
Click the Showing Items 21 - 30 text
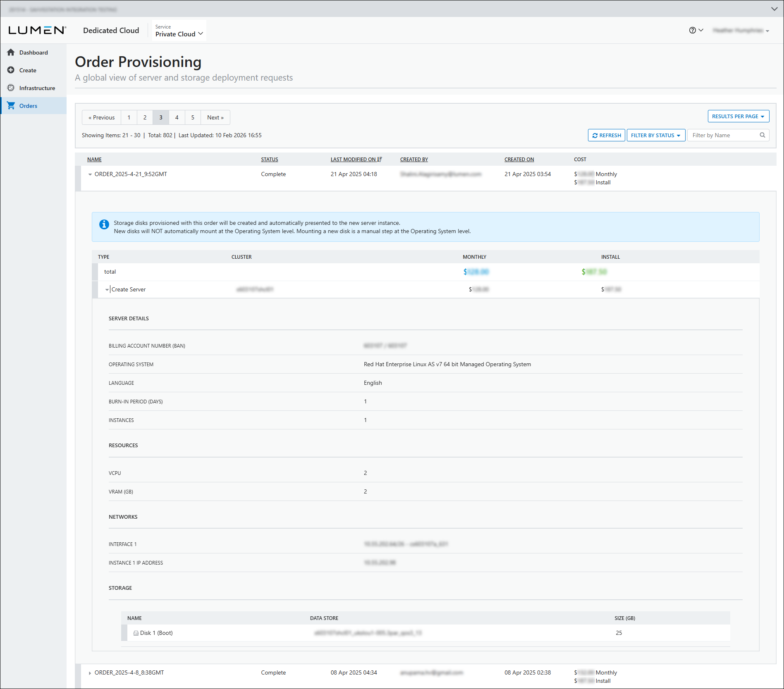click(x=111, y=136)
